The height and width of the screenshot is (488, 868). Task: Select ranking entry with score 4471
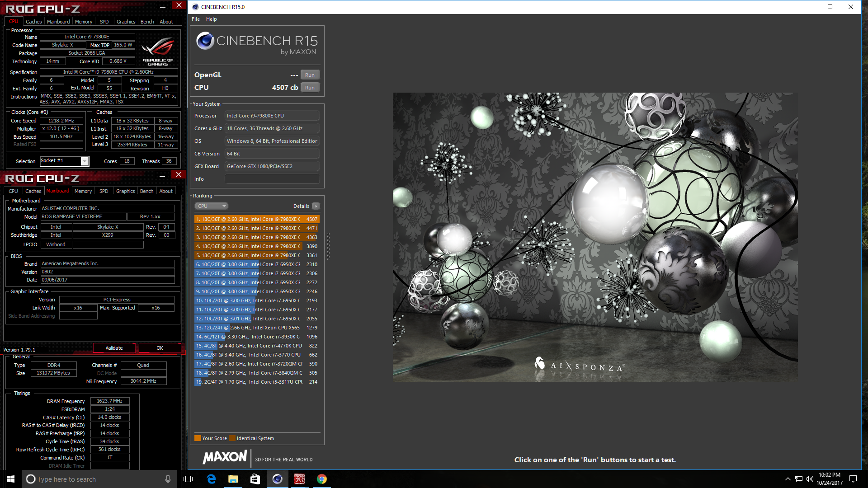click(257, 228)
